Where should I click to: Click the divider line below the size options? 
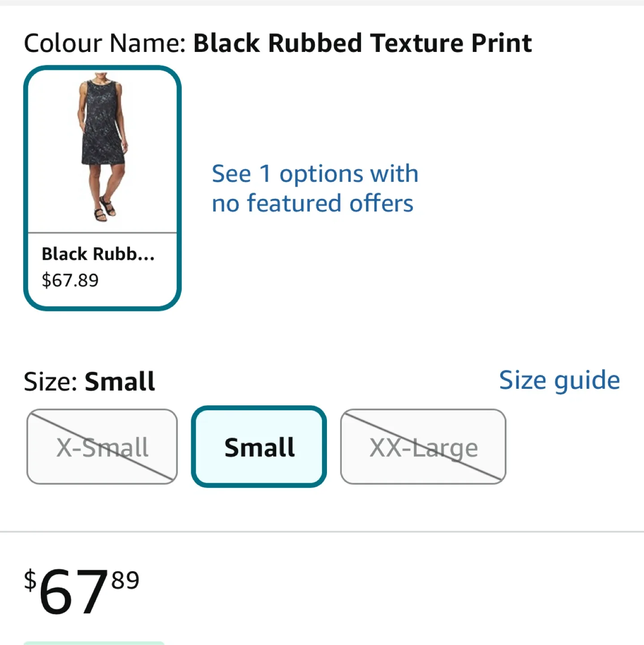click(x=322, y=531)
